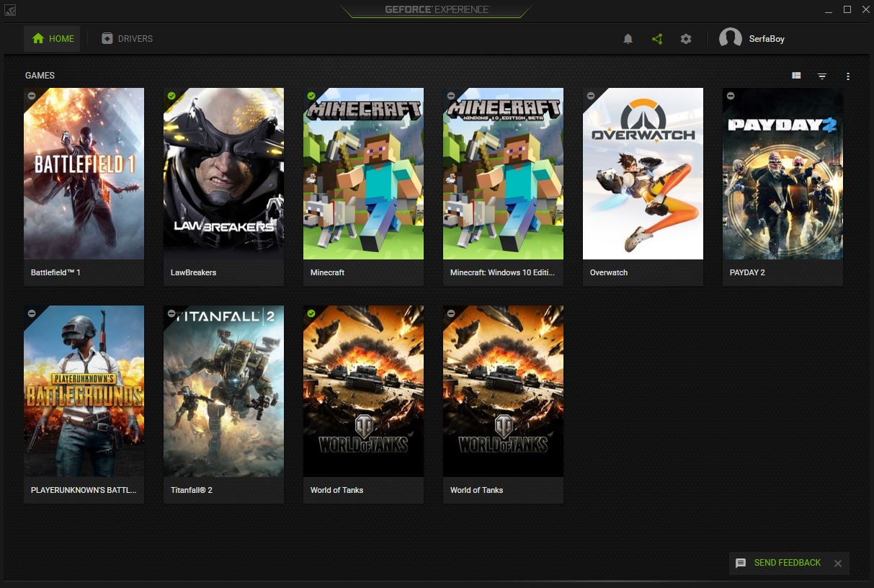The width and height of the screenshot is (874, 588).
Task: Click the 'Battlefield™ 1' game title
Action: click(x=55, y=273)
